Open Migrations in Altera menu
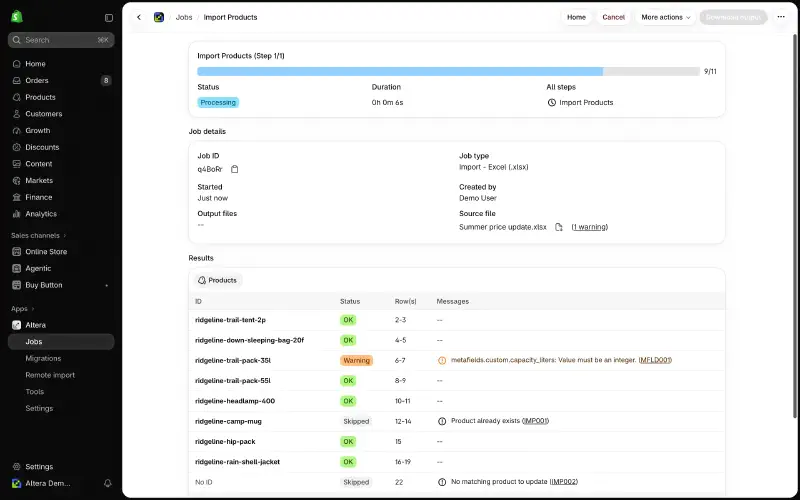The height and width of the screenshot is (500, 800). pyautogui.click(x=43, y=358)
